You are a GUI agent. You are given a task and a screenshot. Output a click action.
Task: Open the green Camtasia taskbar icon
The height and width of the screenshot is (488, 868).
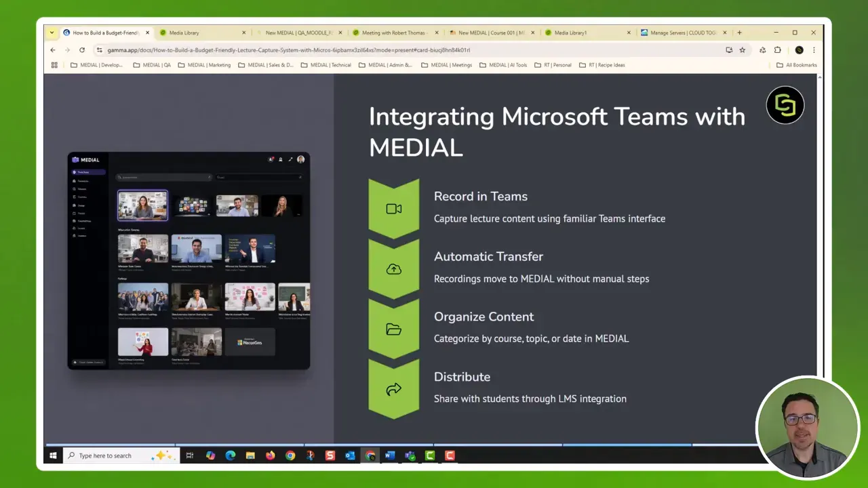coord(430,455)
